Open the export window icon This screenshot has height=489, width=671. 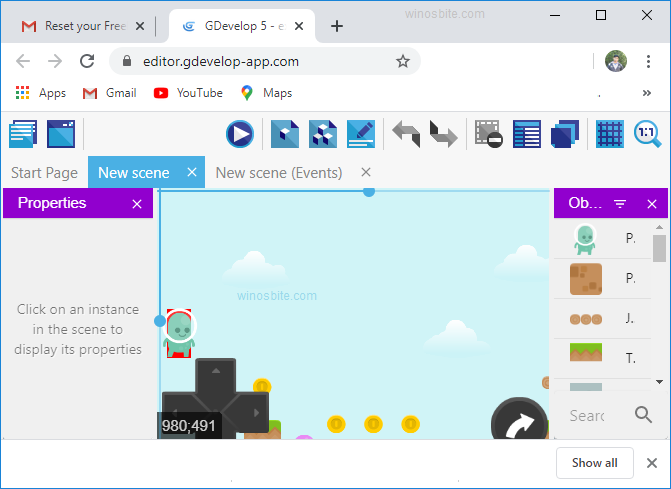(x=61, y=134)
